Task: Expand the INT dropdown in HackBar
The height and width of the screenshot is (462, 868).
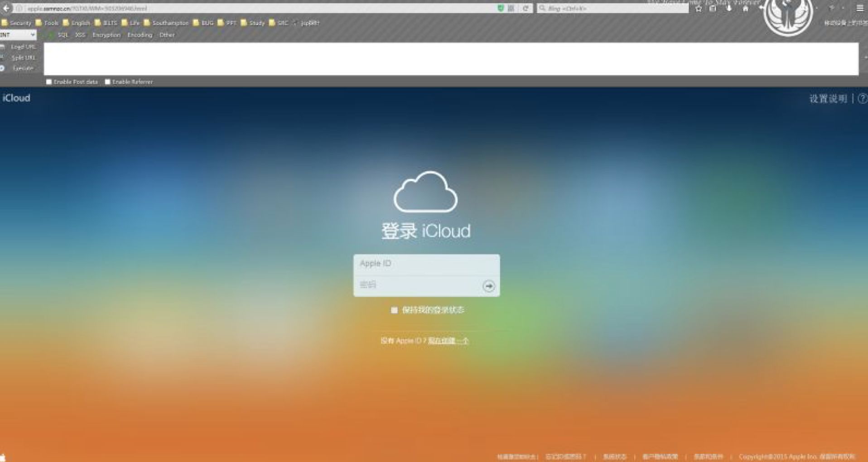Action: [18, 35]
